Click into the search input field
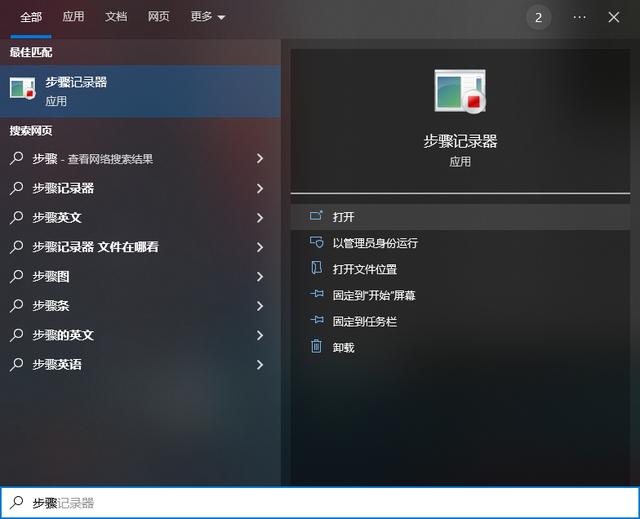This screenshot has width=640, height=519. pos(320,503)
